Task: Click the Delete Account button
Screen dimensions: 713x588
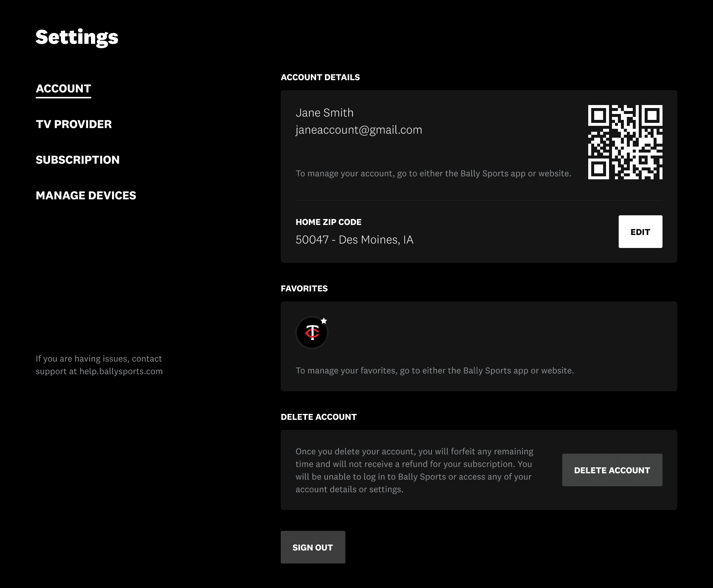Action: [x=612, y=470]
